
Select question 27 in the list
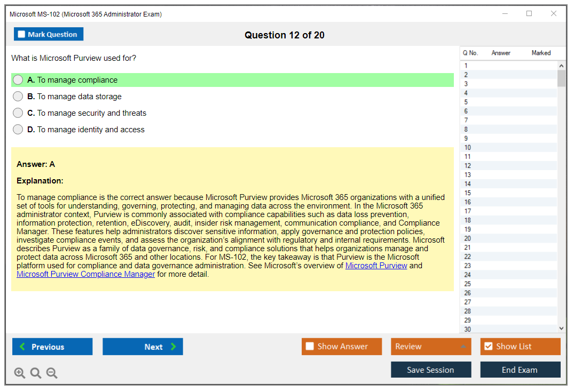pyautogui.click(x=509, y=302)
